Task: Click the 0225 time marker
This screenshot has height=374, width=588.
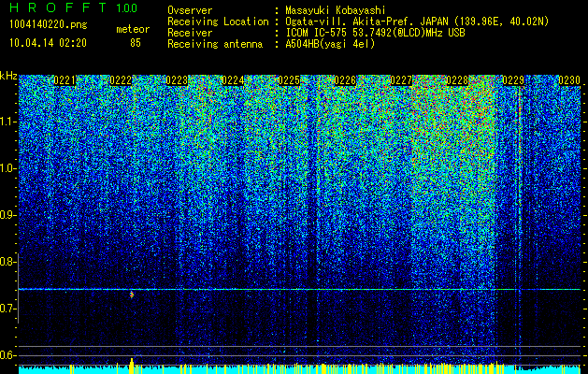Action: coord(289,80)
